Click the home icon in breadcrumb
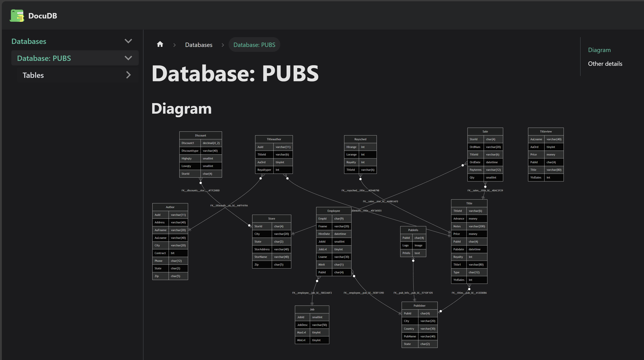This screenshot has height=360, width=644. 160,44
